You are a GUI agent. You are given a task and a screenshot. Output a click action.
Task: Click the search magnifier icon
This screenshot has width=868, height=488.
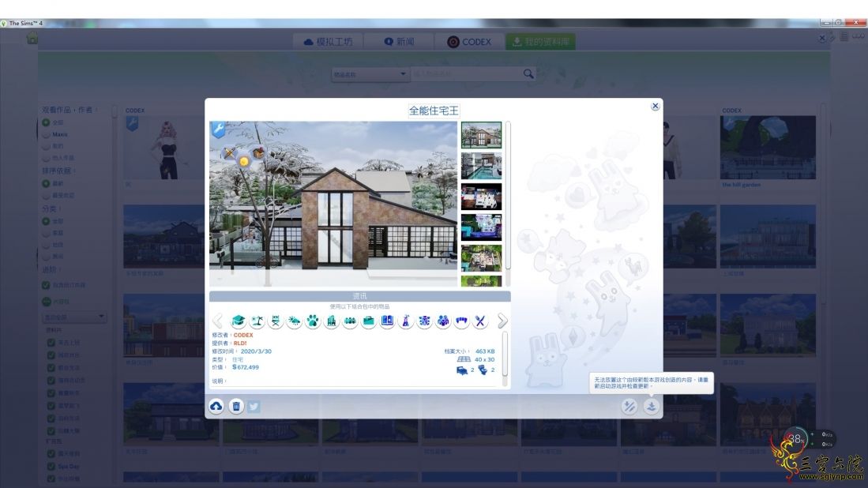[528, 73]
